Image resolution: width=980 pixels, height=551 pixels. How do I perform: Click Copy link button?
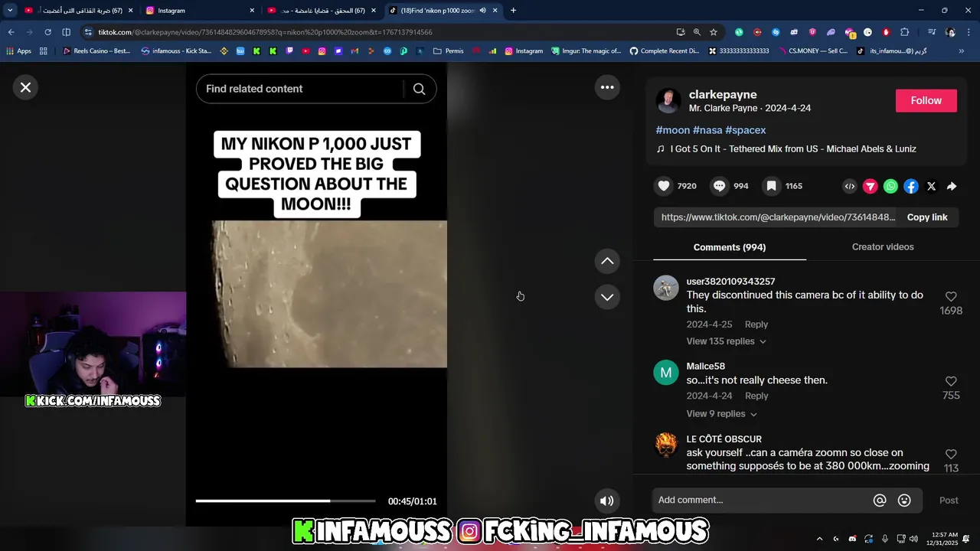coord(927,217)
